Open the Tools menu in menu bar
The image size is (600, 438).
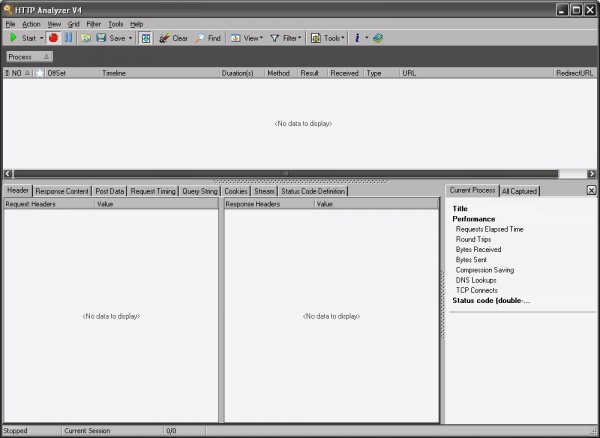click(116, 24)
